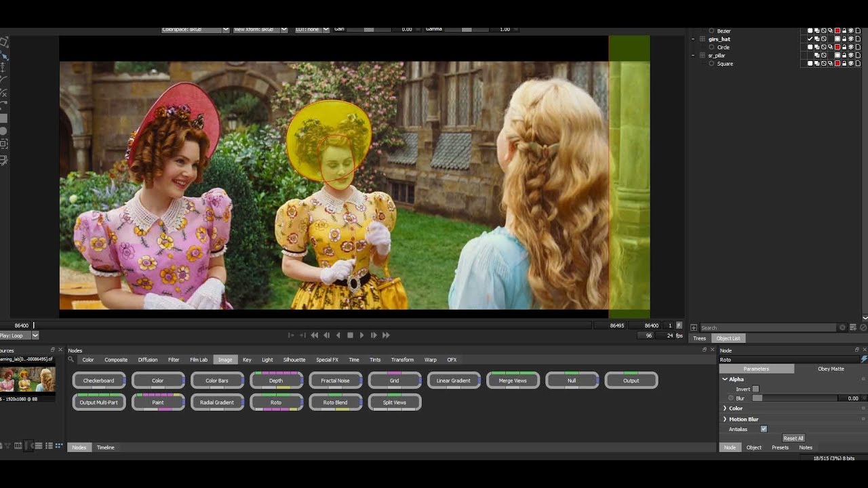This screenshot has height=488, width=868.
Task: Add a Roto node from the palette
Action: (276, 403)
